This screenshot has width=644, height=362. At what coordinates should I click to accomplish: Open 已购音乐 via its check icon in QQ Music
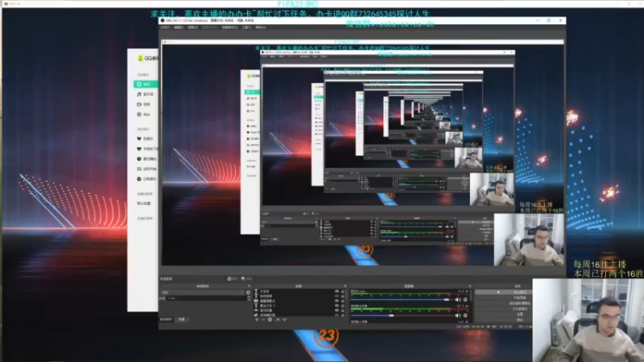[138, 179]
